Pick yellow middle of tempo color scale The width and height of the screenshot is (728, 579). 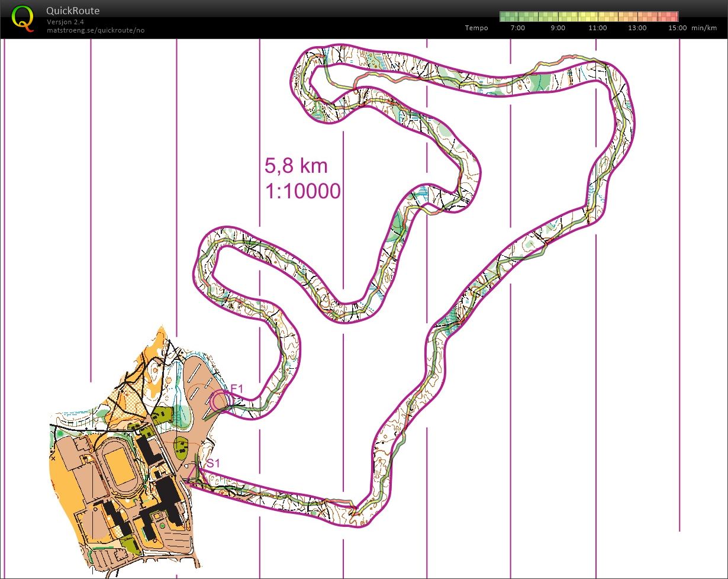pyautogui.click(x=589, y=16)
